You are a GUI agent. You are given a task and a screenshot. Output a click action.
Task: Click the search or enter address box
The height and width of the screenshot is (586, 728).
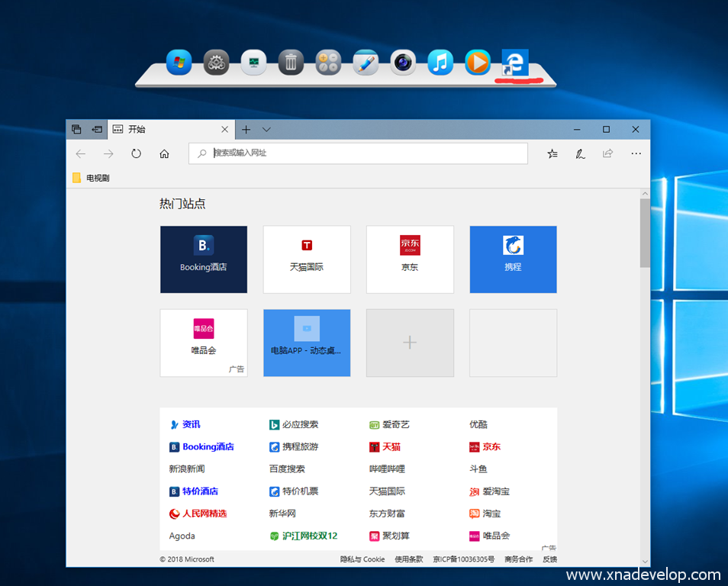tap(359, 153)
